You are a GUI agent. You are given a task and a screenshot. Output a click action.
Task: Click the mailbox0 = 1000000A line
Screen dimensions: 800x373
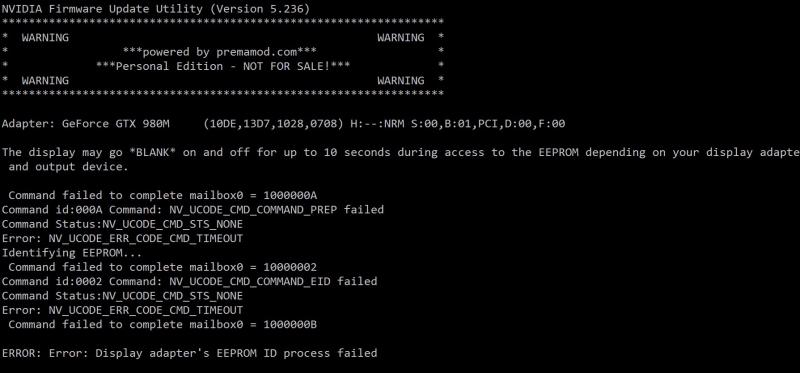[163, 195]
